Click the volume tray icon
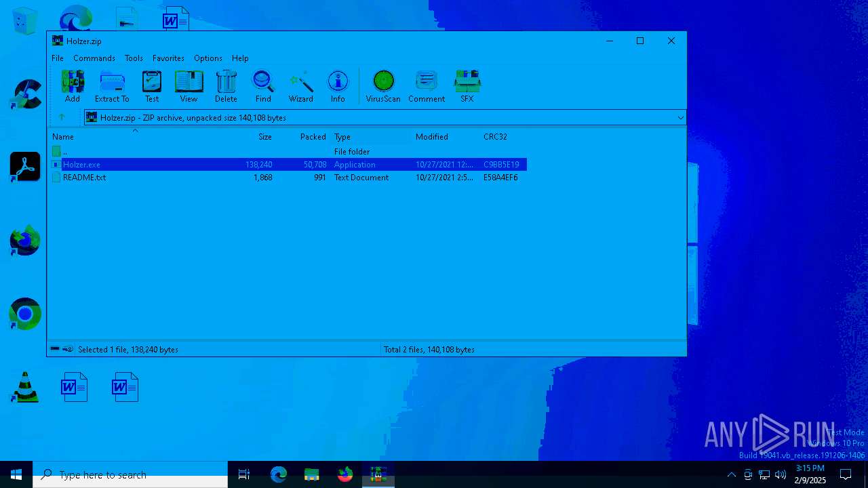This screenshot has height=488, width=868. (x=781, y=474)
